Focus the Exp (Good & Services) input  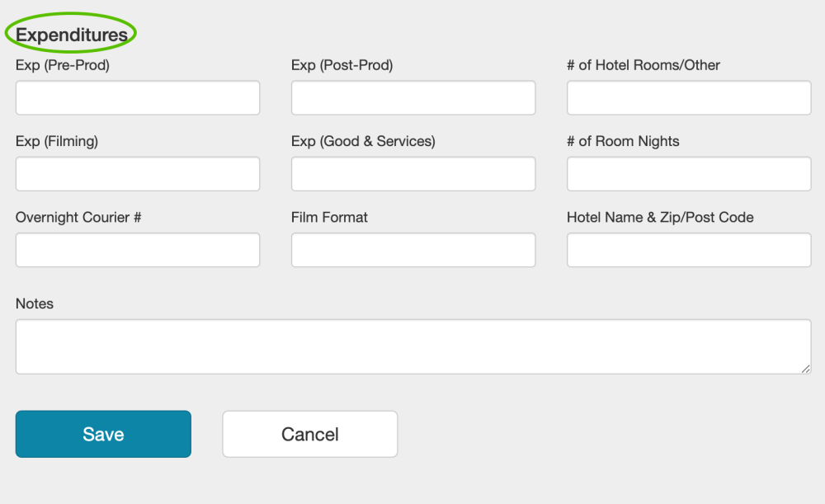pyautogui.click(x=413, y=174)
